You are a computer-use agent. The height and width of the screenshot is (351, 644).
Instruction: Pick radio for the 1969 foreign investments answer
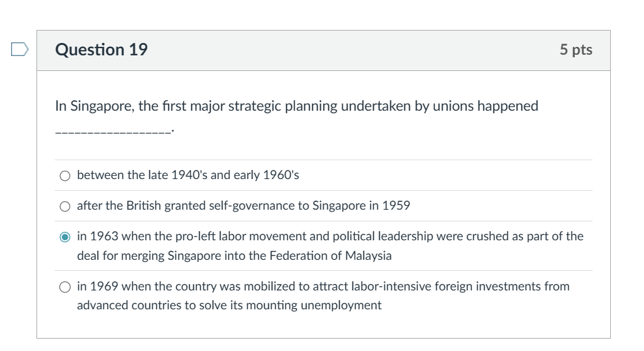pyautogui.click(x=65, y=287)
